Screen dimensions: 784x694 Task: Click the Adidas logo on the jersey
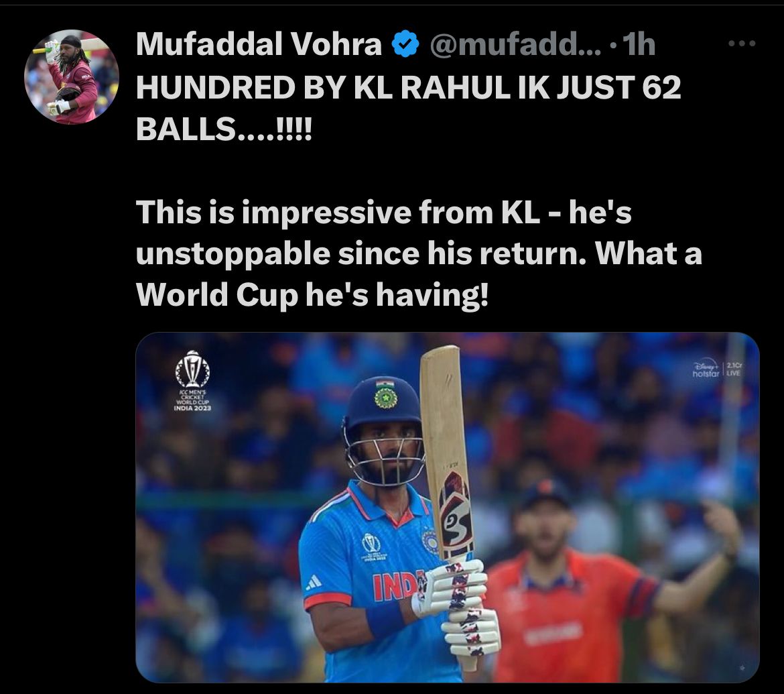(314, 582)
